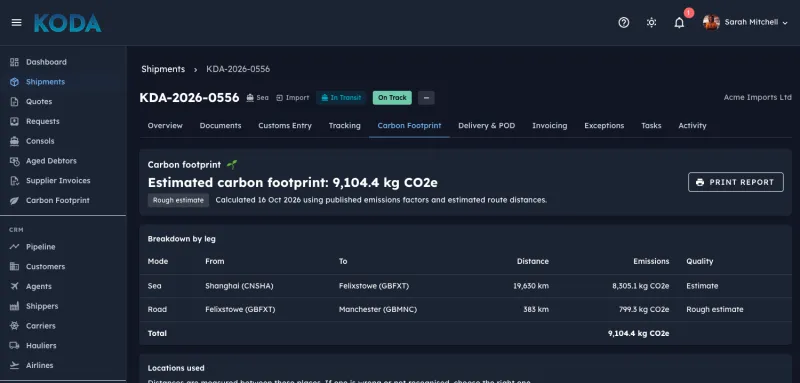Image resolution: width=800 pixels, height=383 pixels.
Task: Click the Rough estimate chip in the summary
Action: [x=178, y=200]
